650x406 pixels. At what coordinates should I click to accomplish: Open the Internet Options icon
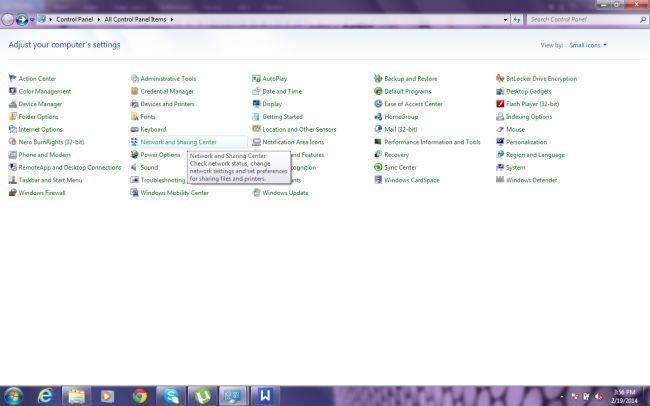pos(12,129)
